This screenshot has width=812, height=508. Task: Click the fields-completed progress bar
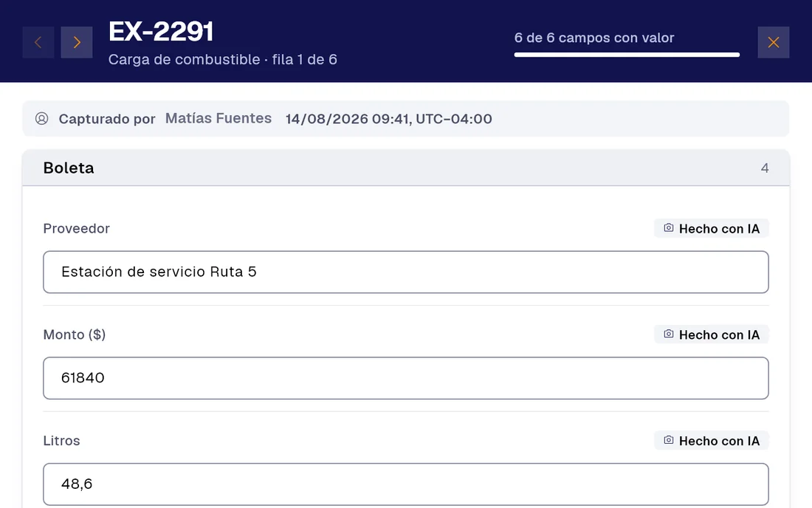click(x=627, y=55)
